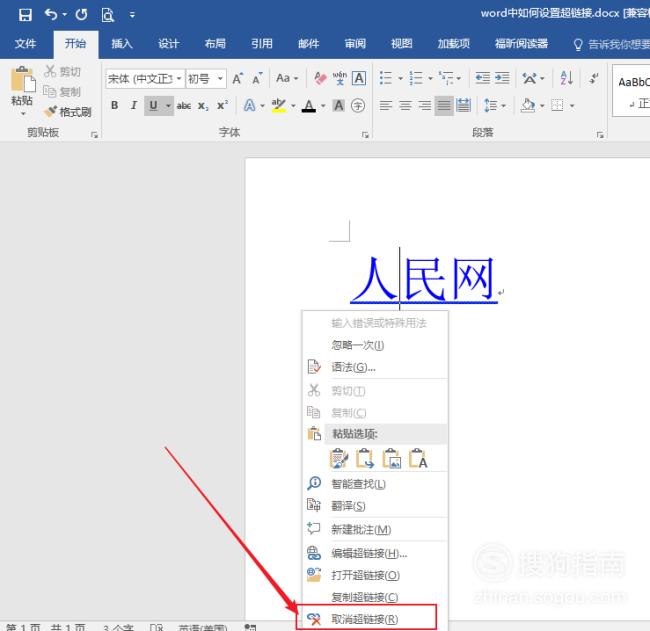Click the Paste button in clipboard group
This screenshot has height=631, width=650.
pos(22,90)
